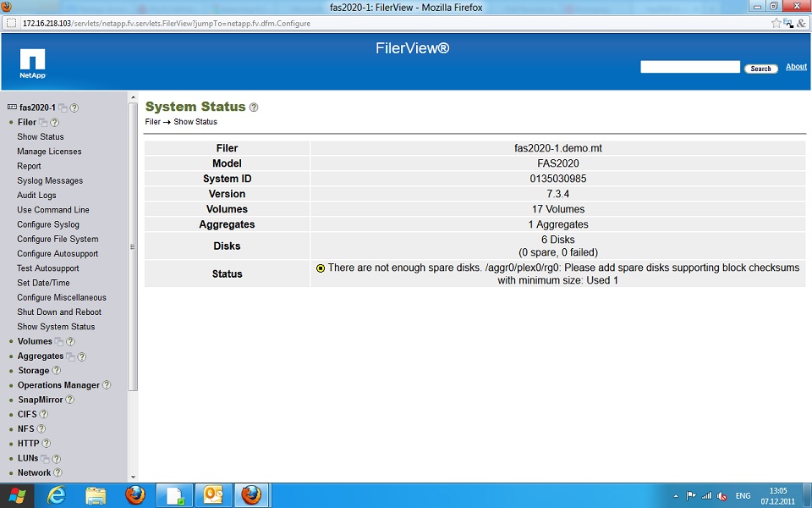
Task: Open Configure Miscellaneous
Action: 62,297
